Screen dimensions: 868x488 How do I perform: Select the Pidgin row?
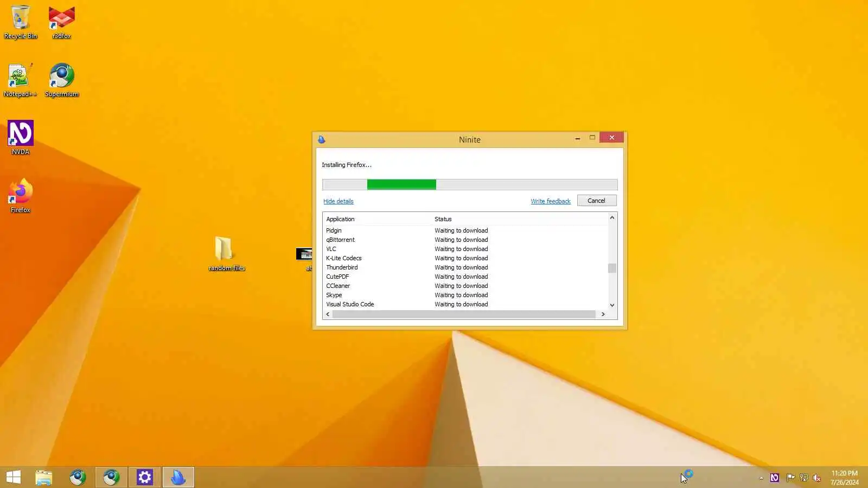(465, 230)
